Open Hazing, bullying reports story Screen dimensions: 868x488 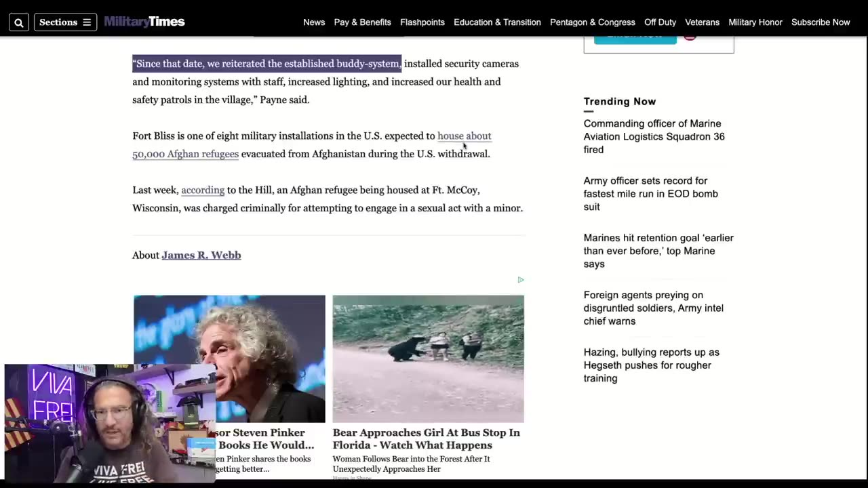tap(652, 365)
